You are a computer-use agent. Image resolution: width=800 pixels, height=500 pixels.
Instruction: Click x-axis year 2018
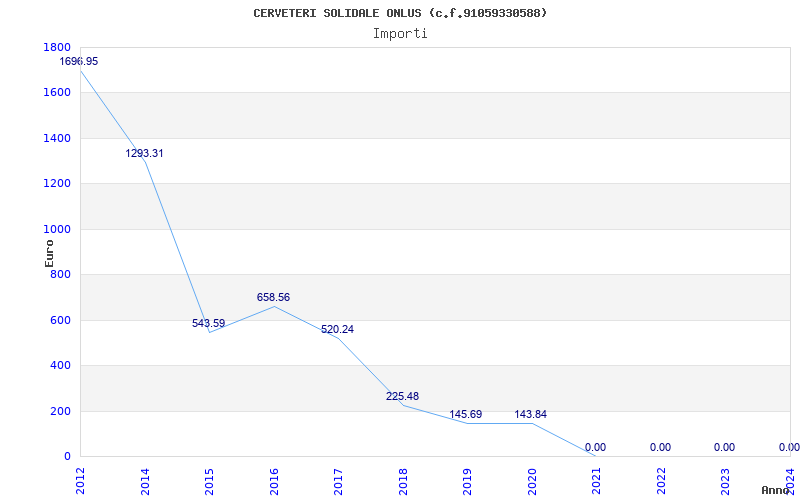(403, 481)
